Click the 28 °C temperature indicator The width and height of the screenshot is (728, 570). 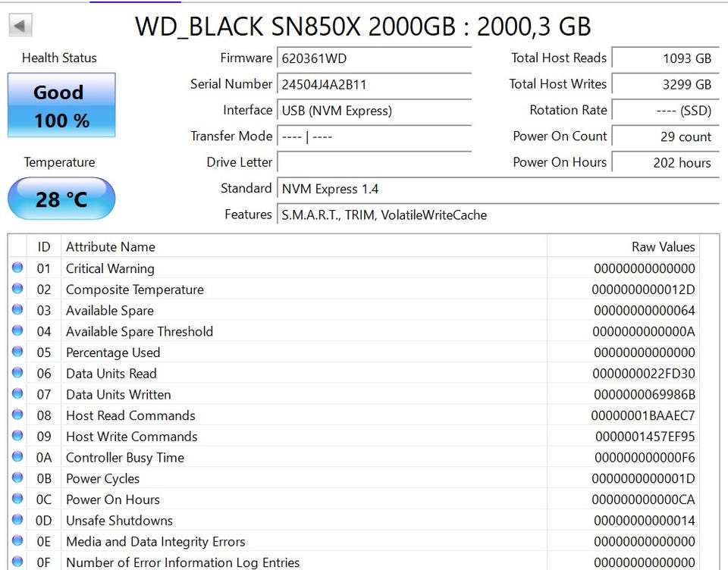[61, 199]
